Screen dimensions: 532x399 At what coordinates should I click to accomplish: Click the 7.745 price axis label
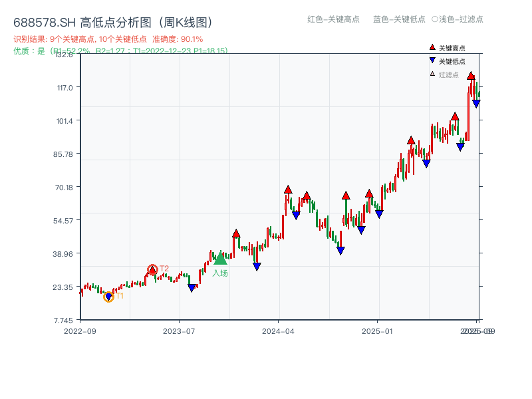pyautogui.click(x=63, y=321)
